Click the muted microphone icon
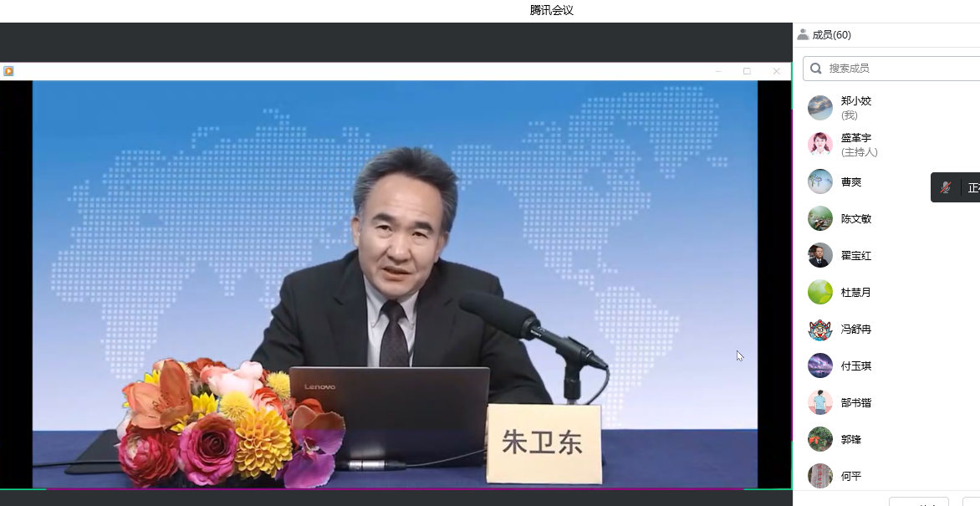 coord(946,187)
